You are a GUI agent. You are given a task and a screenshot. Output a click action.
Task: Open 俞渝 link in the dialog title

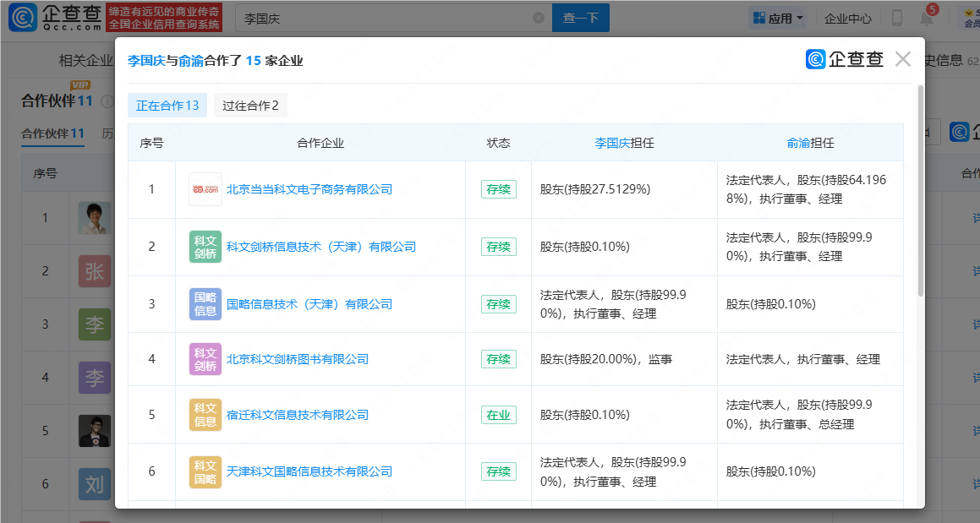[190, 61]
